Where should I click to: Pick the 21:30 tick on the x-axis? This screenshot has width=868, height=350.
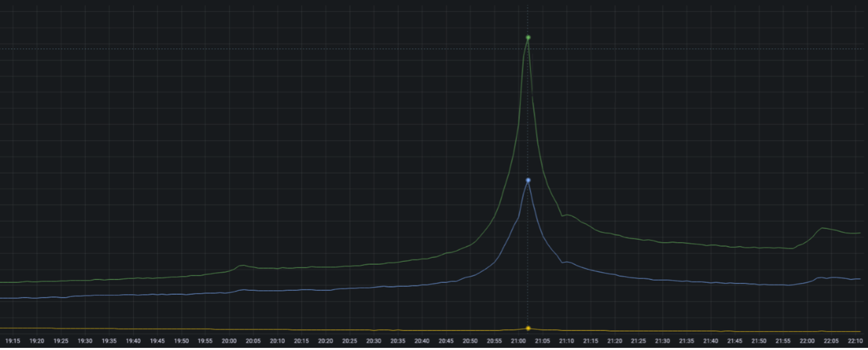663,341
